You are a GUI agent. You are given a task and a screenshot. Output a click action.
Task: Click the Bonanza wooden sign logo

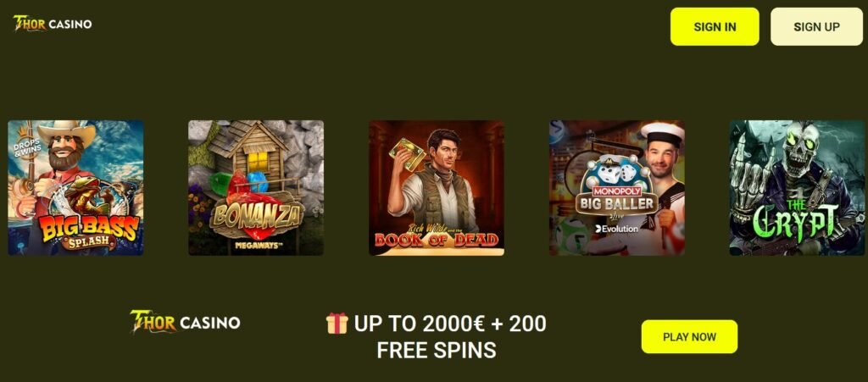tap(257, 220)
